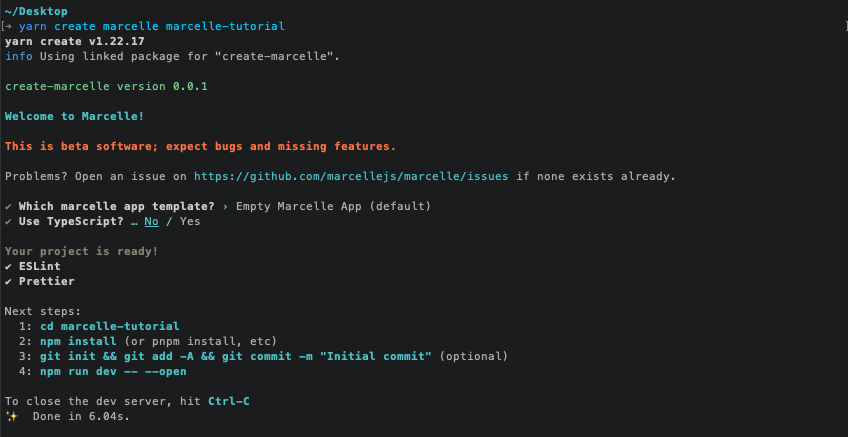Click "cd marcelle-tutorial" step text

tap(110, 327)
